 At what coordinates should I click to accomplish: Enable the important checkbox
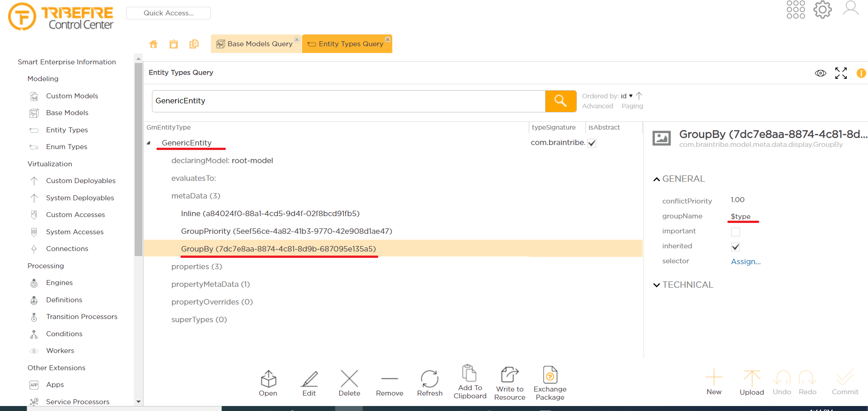point(736,232)
